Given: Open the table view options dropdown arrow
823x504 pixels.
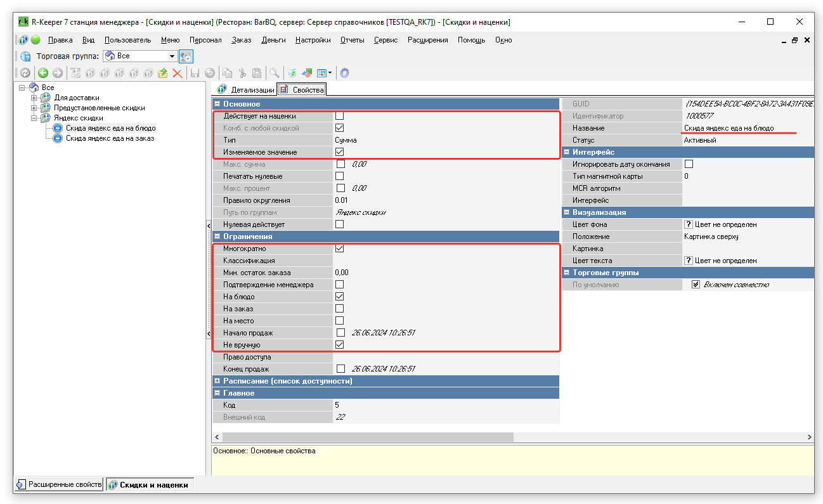Looking at the screenshot, I should tap(330, 73).
